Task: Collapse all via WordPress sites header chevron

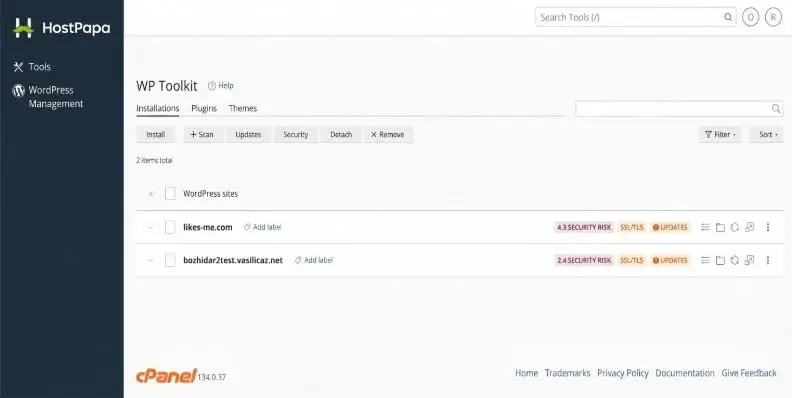Action: click(x=151, y=194)
